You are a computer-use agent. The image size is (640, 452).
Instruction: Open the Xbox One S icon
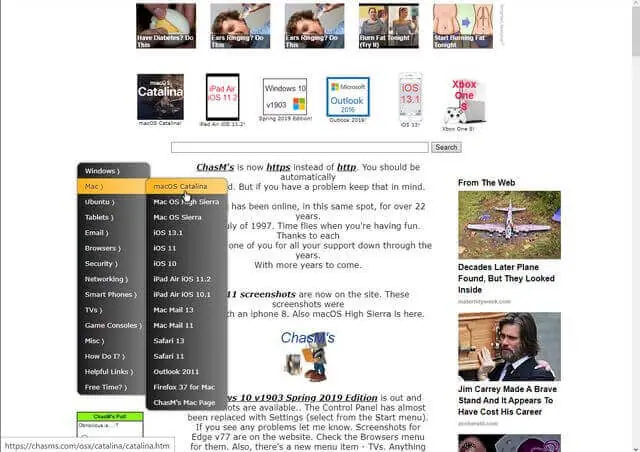pyautogui.click(x=464, y=101)
